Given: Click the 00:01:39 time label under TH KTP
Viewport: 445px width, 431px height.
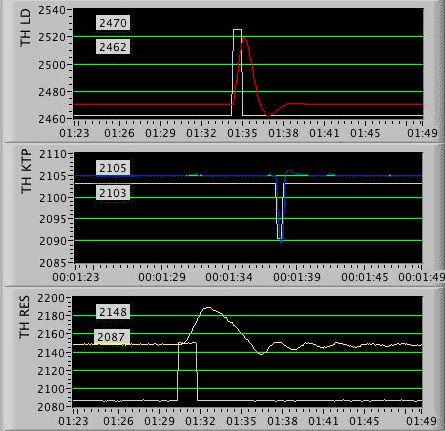Looking at the screenshot, I should click(x=297, y=277).
